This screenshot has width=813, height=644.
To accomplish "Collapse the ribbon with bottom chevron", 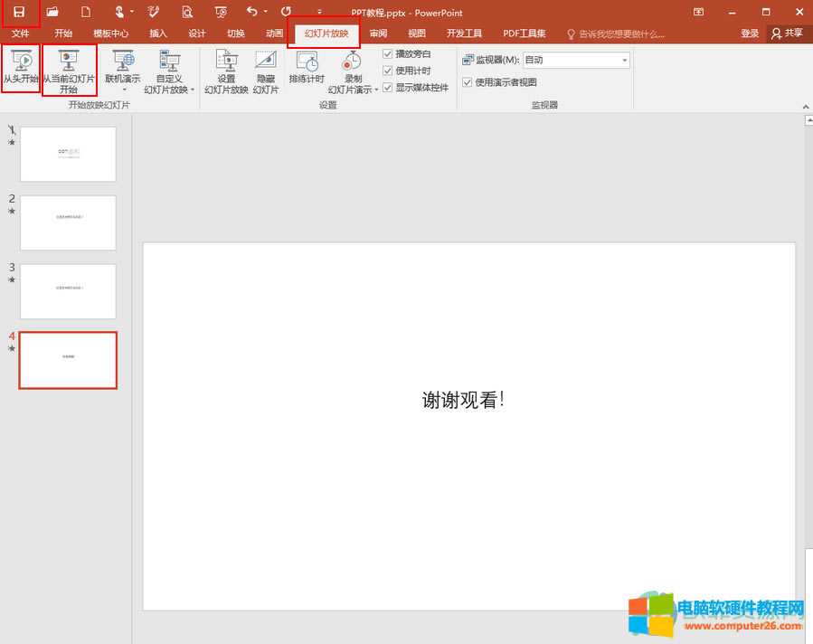I will click(x=806, y=107).
